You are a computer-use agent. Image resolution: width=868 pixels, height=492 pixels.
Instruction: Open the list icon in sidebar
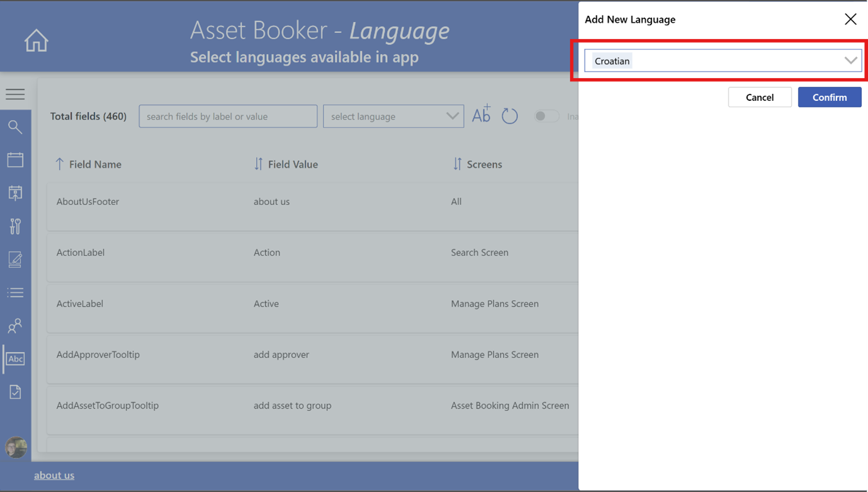[15, 293]
